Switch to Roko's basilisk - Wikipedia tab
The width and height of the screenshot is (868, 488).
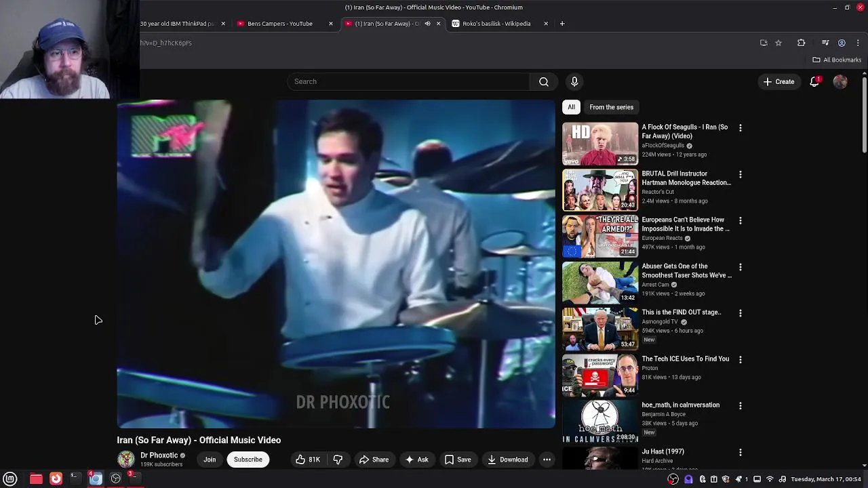pyautogui.click(x=496, y=24)
